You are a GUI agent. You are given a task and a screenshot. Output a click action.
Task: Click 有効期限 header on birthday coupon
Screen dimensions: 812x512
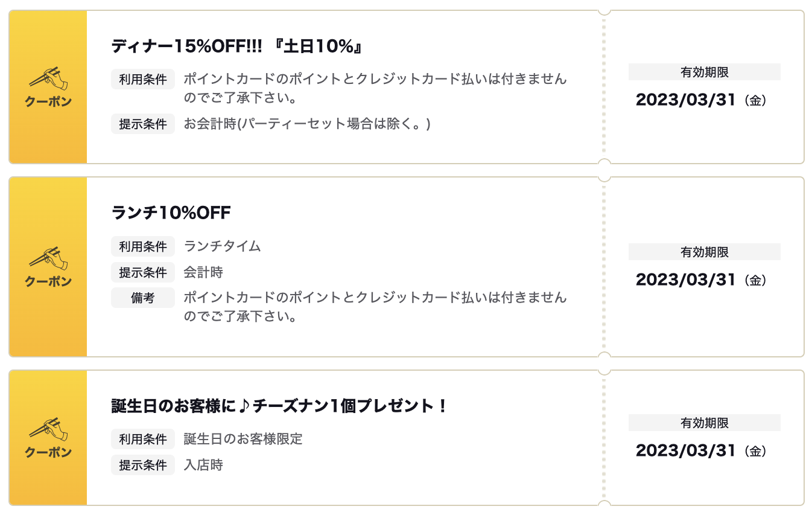pos(705,423)
